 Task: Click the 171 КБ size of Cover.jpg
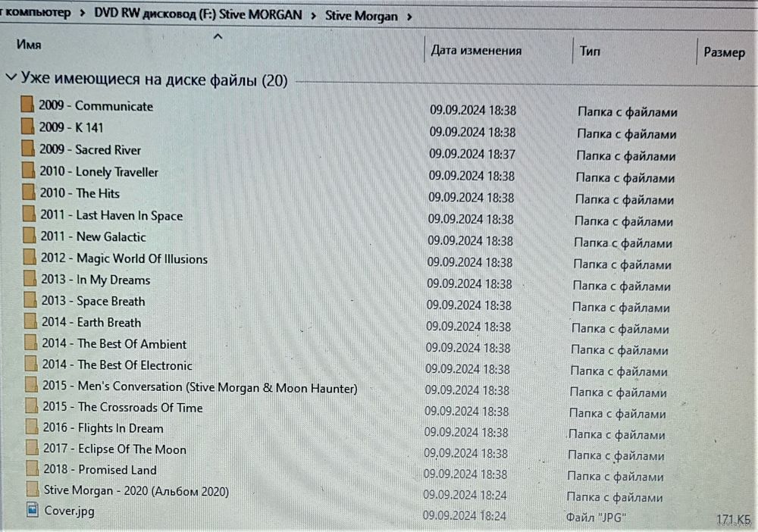733,519
